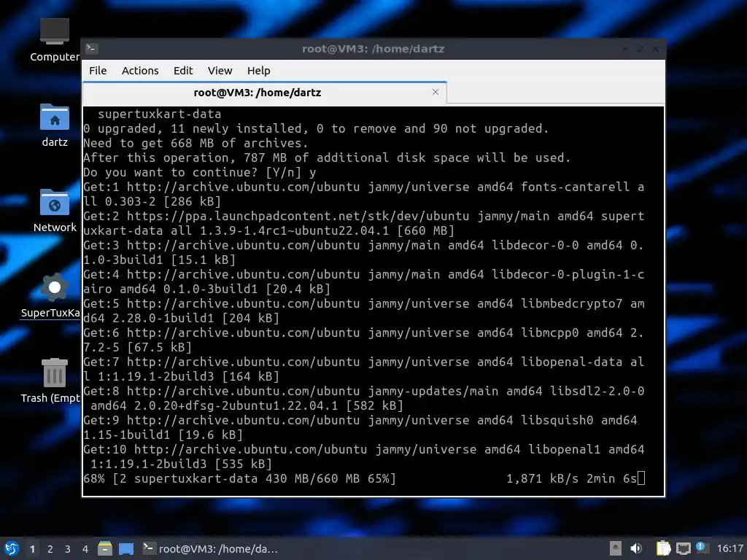
Task: Open the clipboard manager tray icon
Action: (663, 548)
